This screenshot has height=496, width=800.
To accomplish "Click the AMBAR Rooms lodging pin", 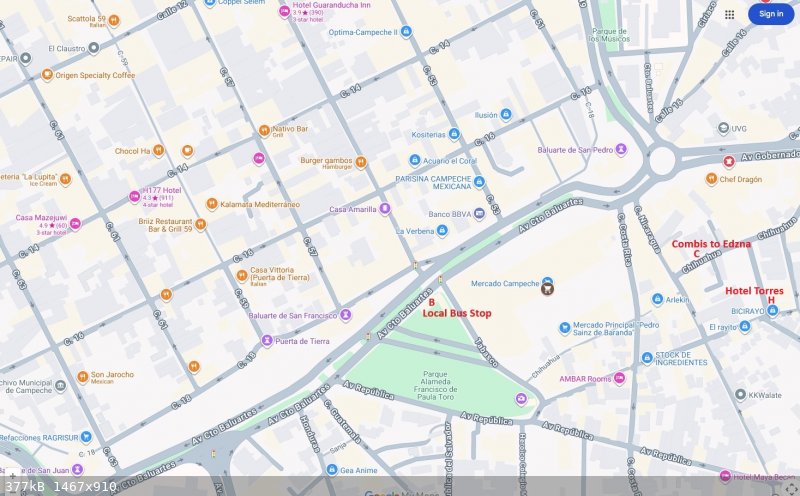I will coord(619,378).
